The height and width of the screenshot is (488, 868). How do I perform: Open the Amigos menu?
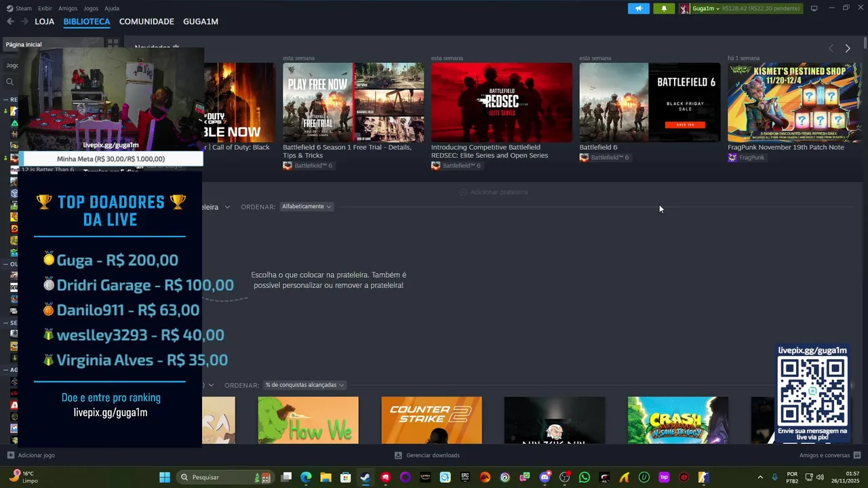coord(68,8)
